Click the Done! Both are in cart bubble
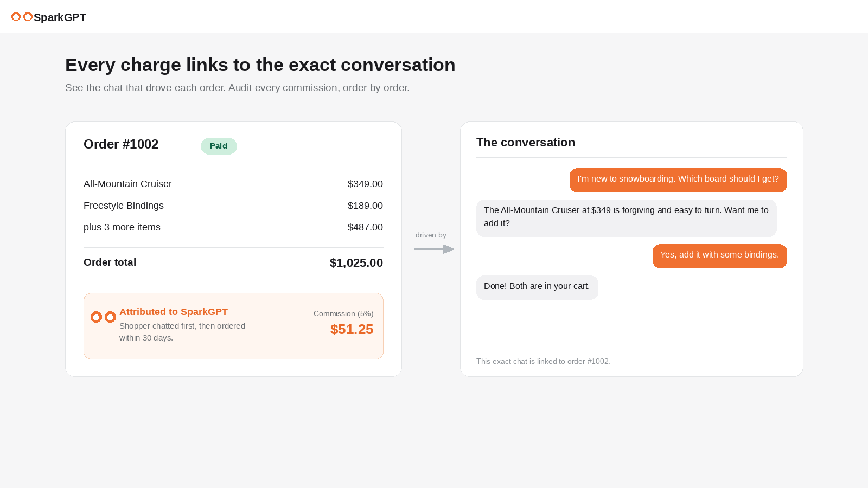 coord(537,287)
